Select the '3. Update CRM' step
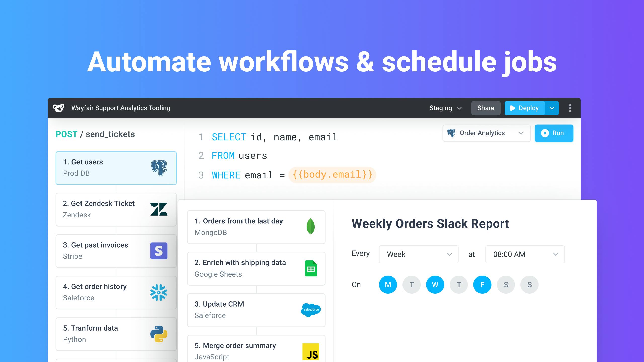Screen dimensions: 644x362 click(x=256, y=310)
